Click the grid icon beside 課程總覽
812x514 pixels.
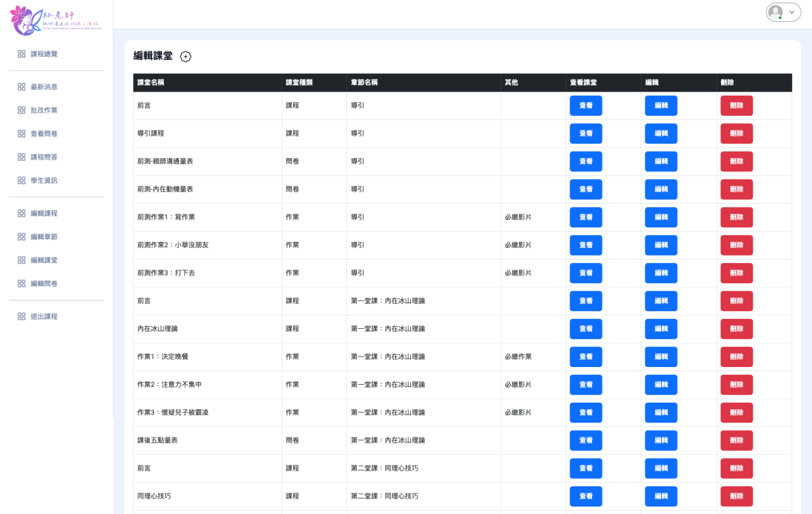[22, 54]
